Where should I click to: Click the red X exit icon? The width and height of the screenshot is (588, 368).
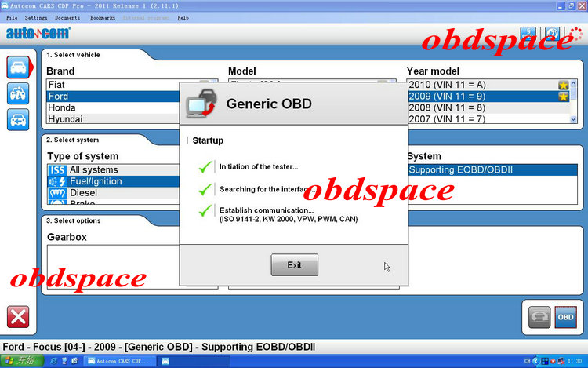(x=18, y=317)
